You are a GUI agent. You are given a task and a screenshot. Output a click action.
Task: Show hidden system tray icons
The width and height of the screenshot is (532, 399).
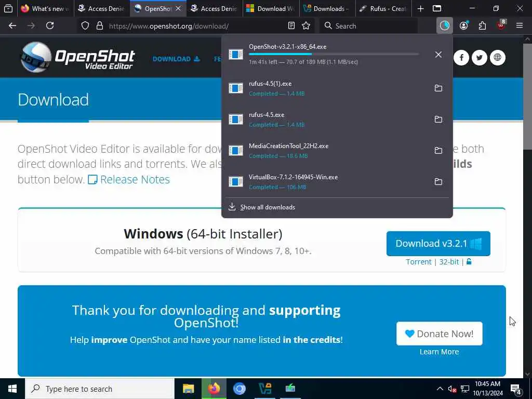440,389
